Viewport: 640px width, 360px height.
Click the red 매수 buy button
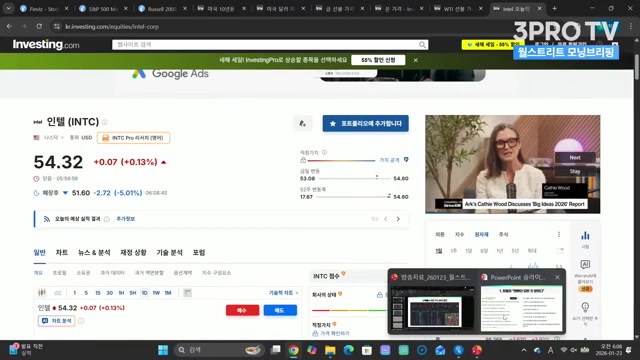pyautogui.click(x=242, y=310)
